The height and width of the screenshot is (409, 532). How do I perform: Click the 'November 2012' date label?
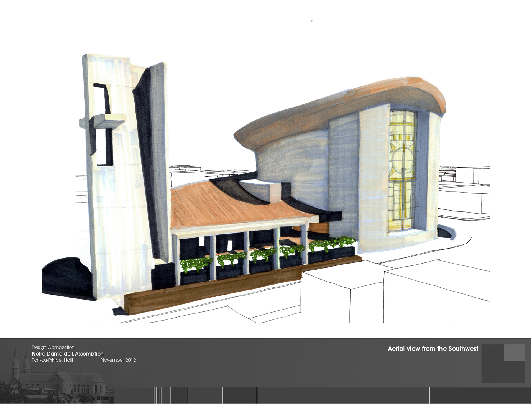click(x=118, y=360)
